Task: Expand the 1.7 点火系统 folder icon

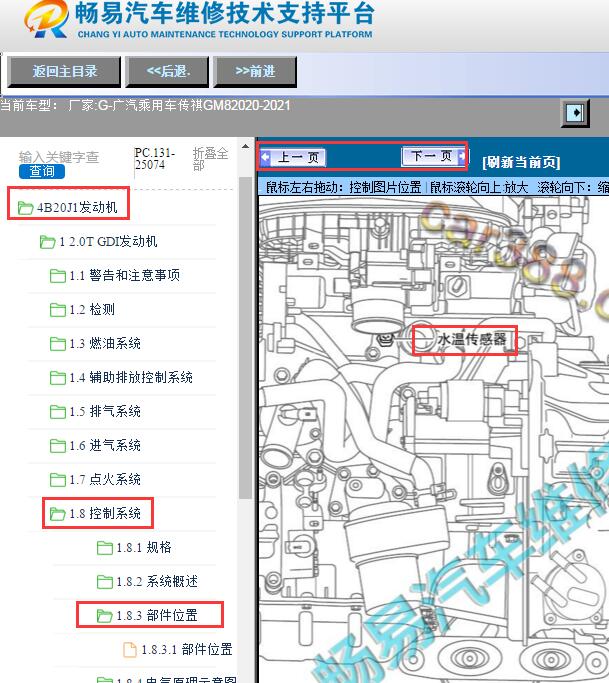Action: [x=58, y=480]
